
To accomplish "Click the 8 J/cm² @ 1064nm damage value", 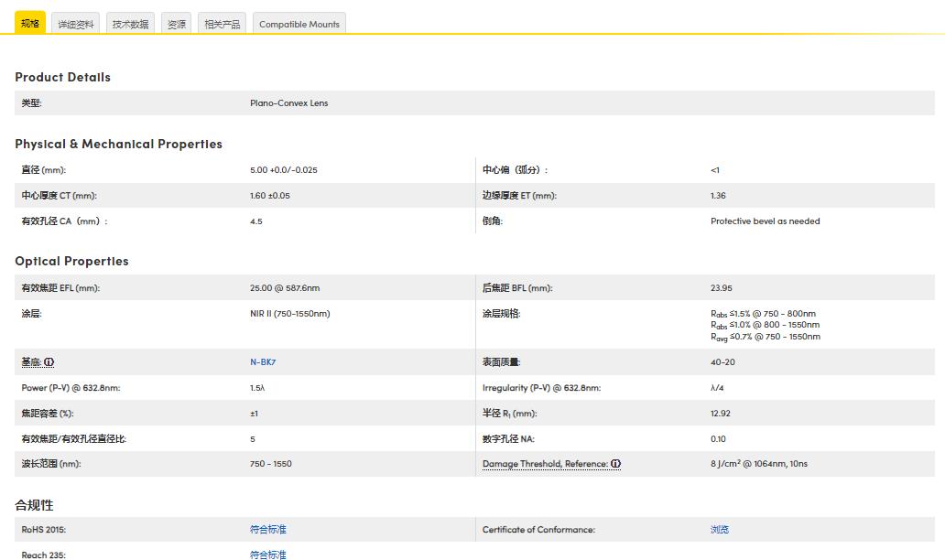I will pyautogui.click(x=758, y=464).
